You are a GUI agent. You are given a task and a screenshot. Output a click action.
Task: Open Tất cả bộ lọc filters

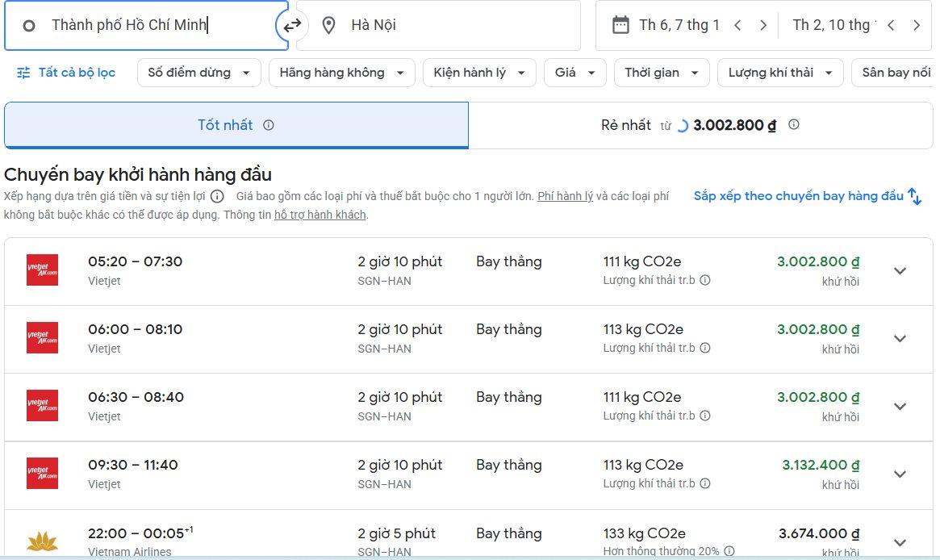[66, 73]
